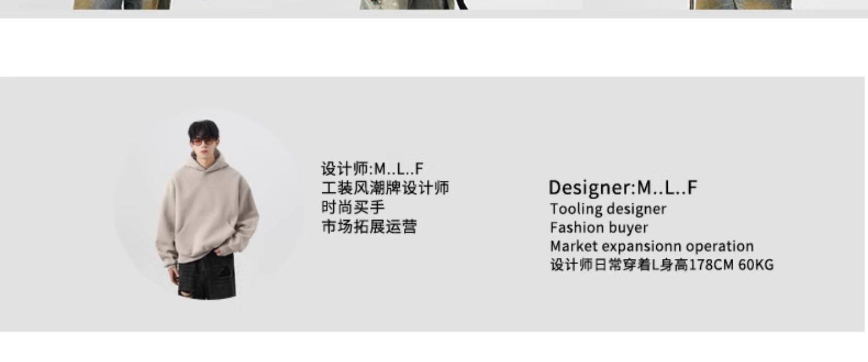The width and height of the screenshot is (868, 362).
Task: Click the 市场拓展运营 text line
Action: [x=369, y=226]
